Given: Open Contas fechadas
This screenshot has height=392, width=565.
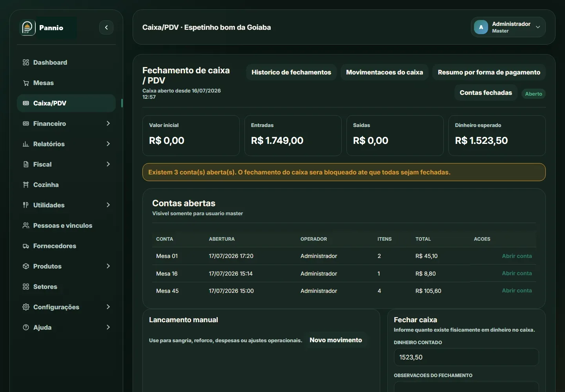Looking at the screenshot, I should pos(486,93).
